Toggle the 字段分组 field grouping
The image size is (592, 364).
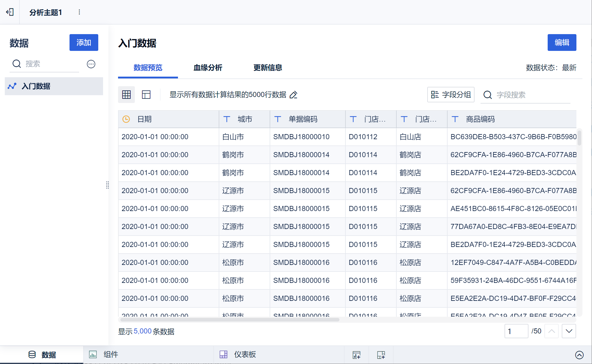tap(451, 95)
